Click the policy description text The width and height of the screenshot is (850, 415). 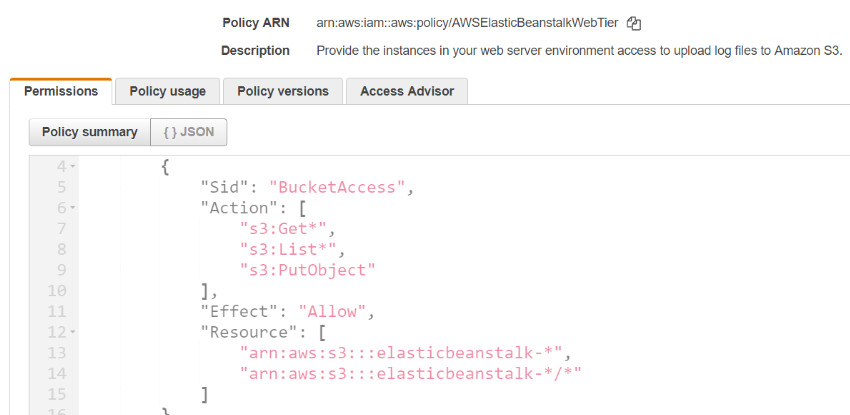point(580,50)
